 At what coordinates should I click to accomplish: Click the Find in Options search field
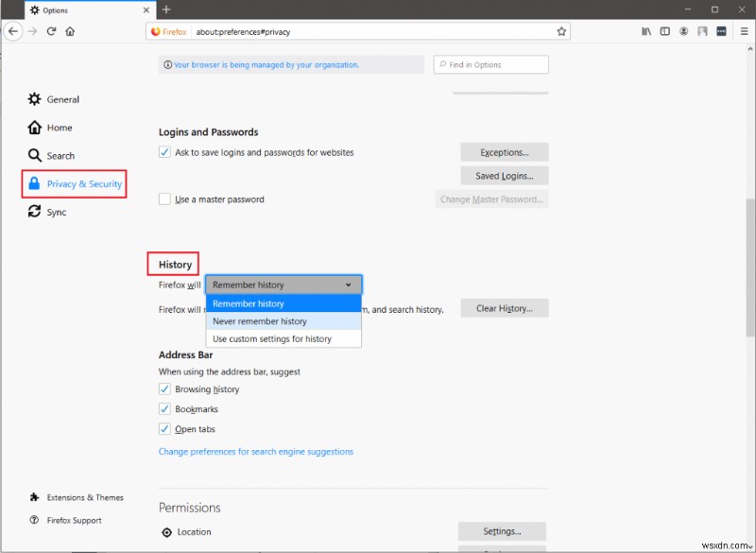[x=491, y=64]
